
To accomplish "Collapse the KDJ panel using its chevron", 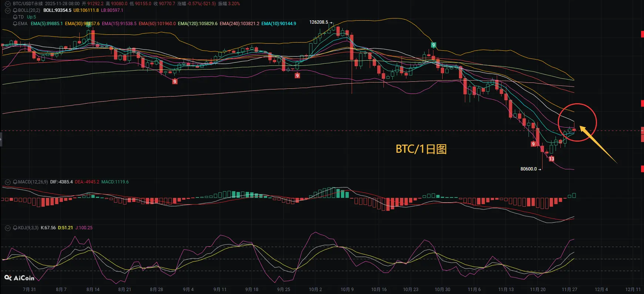I will pos(7,228).
